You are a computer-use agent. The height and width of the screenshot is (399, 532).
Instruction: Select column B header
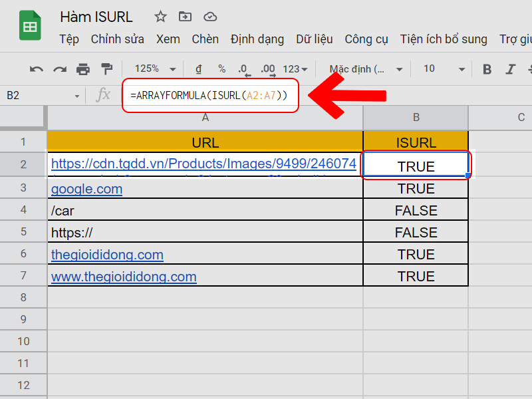coord(416,118)
